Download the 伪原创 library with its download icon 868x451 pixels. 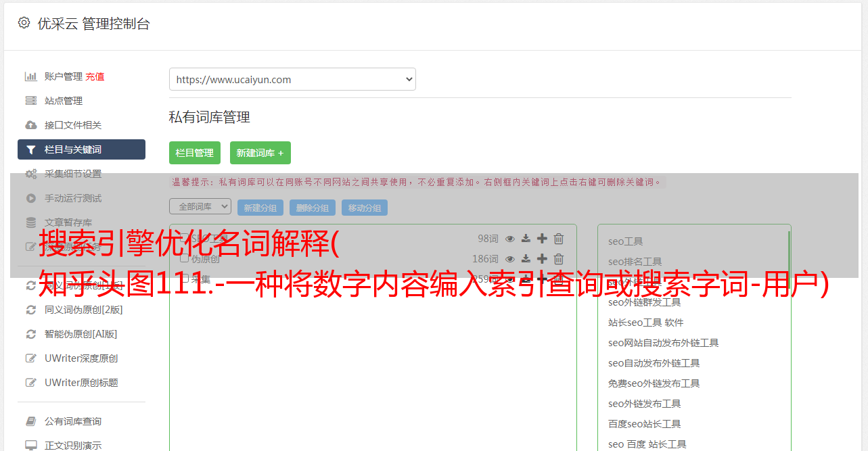tap(526, 259)
